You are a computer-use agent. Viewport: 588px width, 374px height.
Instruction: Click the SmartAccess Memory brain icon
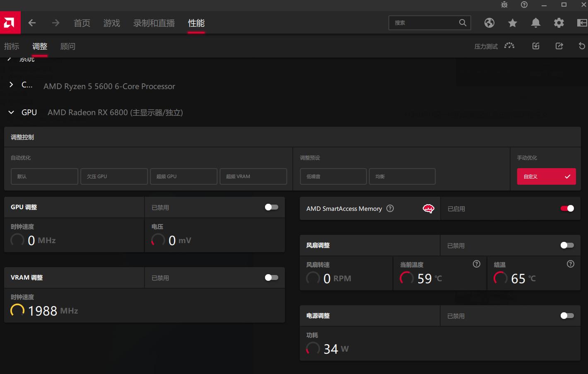(429, 208)
